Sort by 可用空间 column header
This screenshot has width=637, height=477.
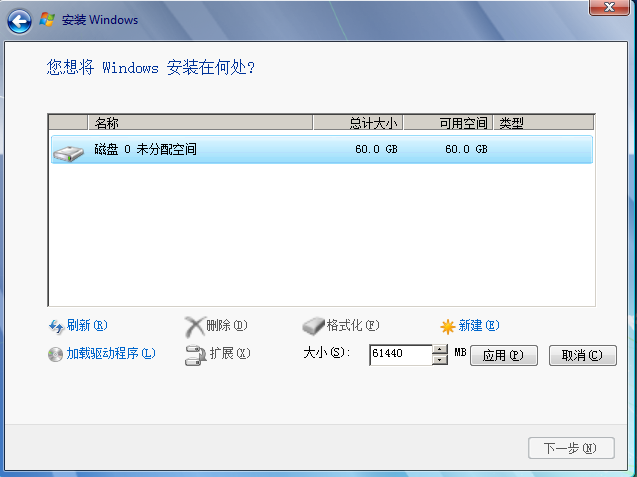pos(448,123)
